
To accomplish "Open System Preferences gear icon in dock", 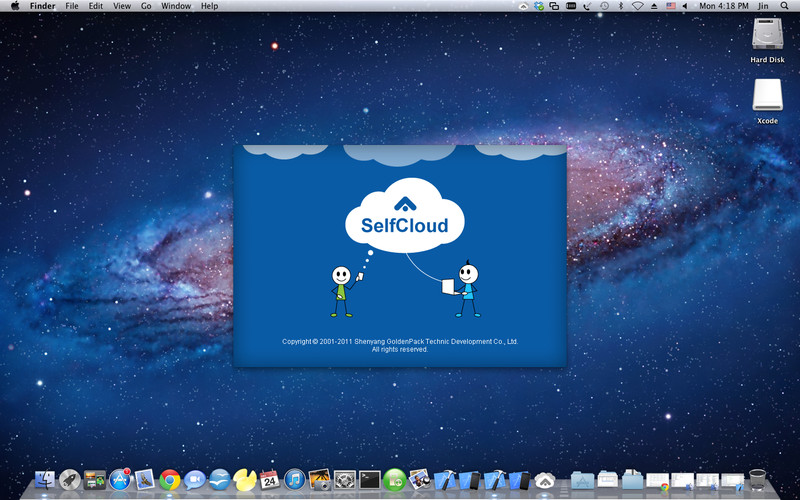I will 345,480.
